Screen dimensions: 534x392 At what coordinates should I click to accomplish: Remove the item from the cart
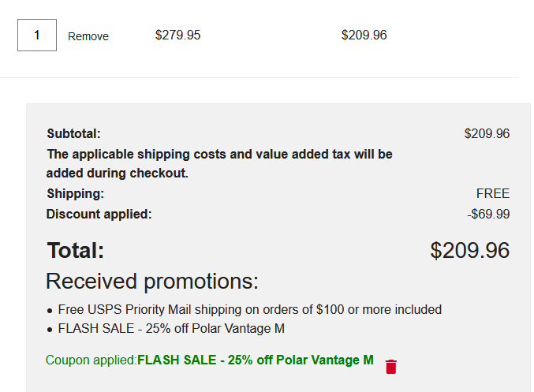(x=88, y=36)
